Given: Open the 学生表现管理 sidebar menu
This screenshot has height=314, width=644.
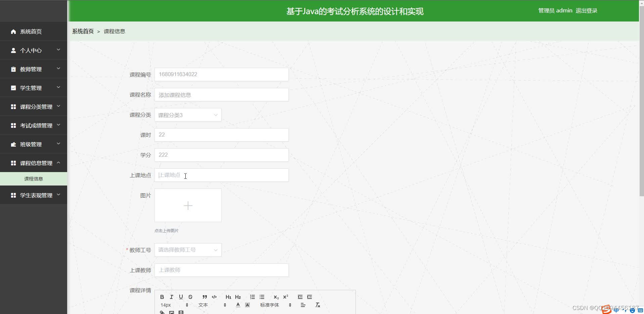Looking at the screenshot, I should coord(34,195).
